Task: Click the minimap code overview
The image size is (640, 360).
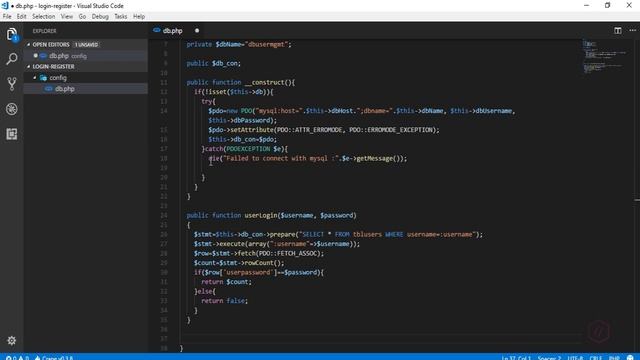Action: pos(604,57)
